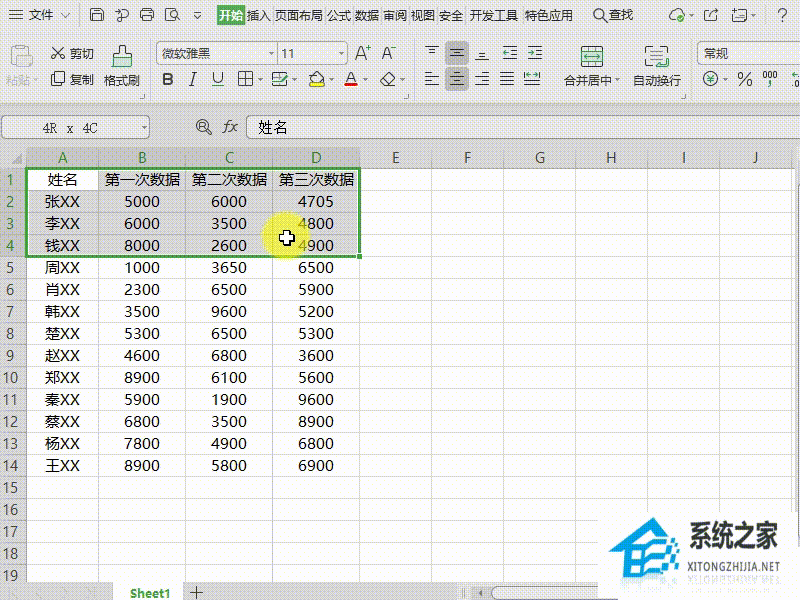Switch to the 插入 (Insert) tab

coord(258,15)
